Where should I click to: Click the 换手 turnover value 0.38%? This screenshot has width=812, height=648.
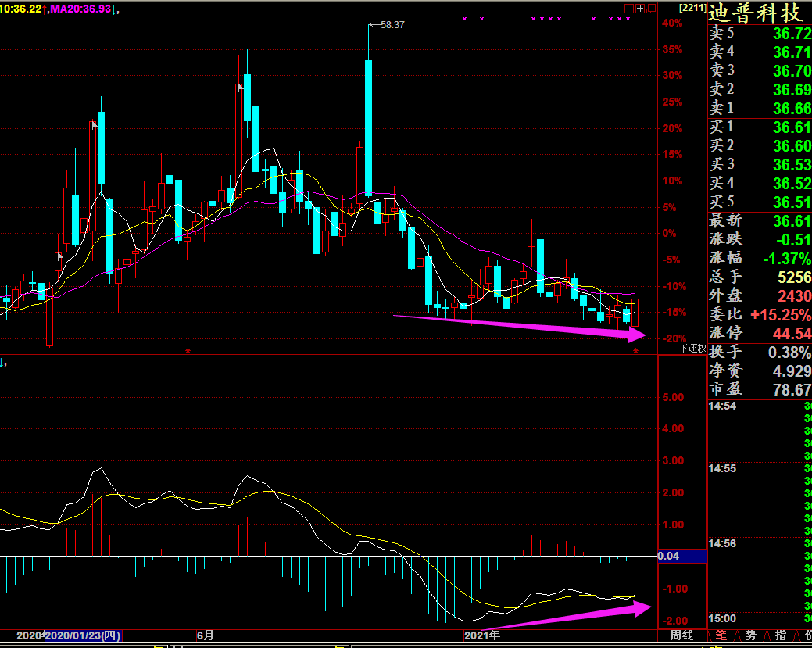click(790, 353)
